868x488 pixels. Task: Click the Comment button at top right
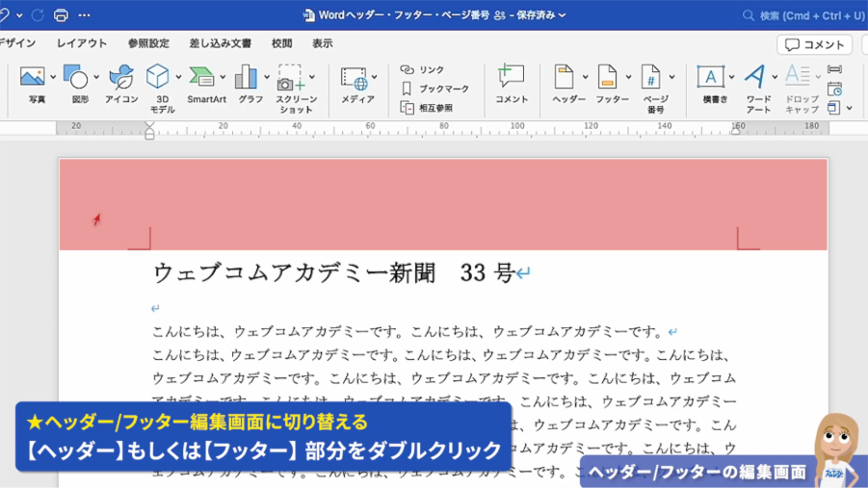tap(814, 44)
